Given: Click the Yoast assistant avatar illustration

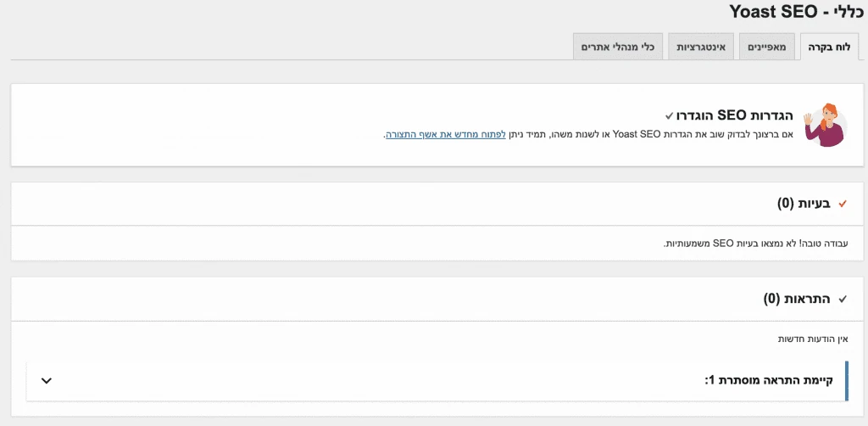Looking at the screenshot, I should pos(825,126).
